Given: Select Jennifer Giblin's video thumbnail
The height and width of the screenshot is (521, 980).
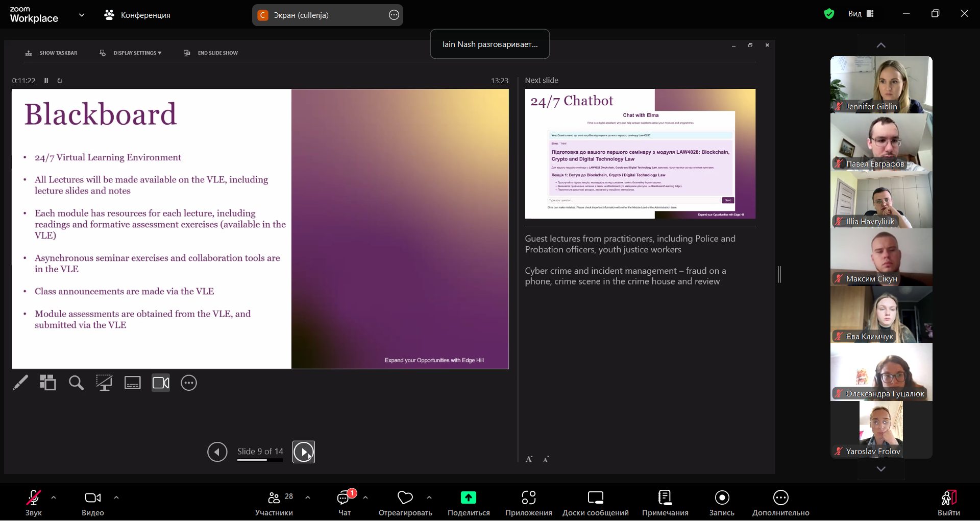Looking at the screenshot, I should click(881, 84).
